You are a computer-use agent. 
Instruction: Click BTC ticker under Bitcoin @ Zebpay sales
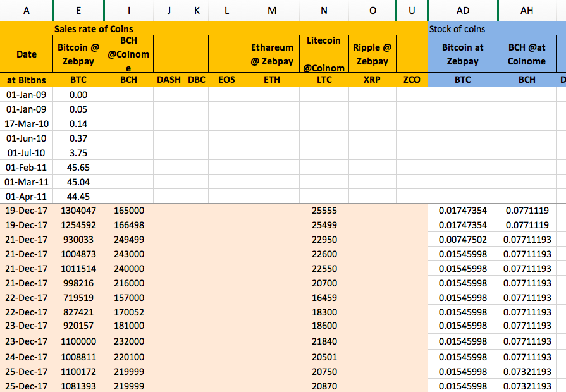[78, 80]
